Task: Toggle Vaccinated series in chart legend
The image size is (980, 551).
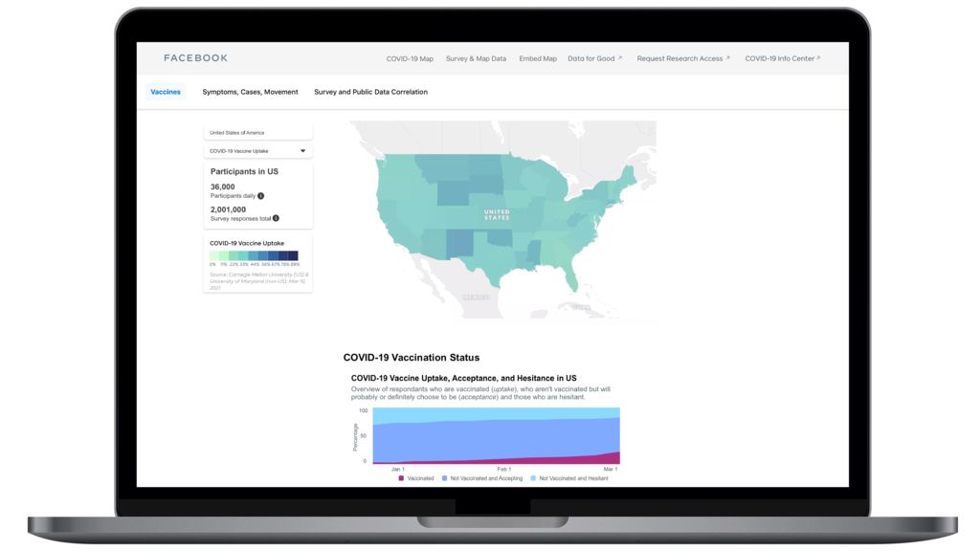Action: 415,478
